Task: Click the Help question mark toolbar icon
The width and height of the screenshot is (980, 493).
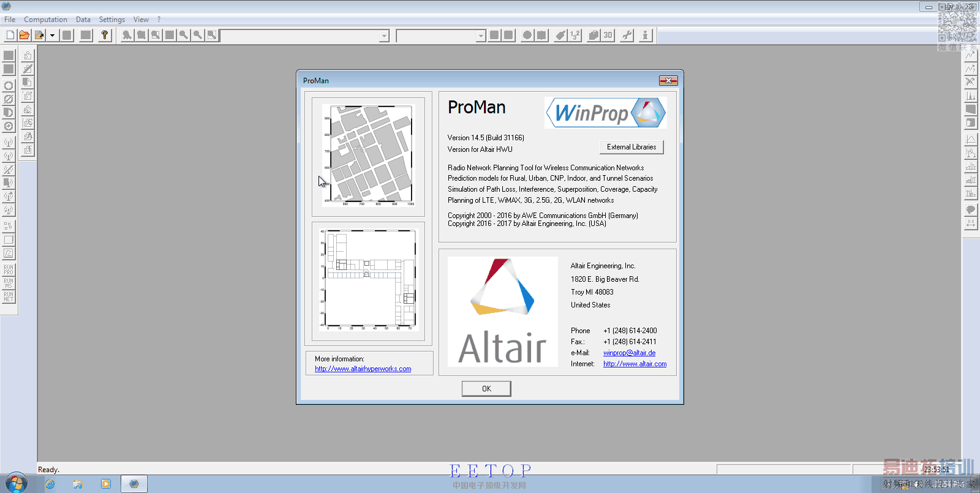Action: click(105, 35)
